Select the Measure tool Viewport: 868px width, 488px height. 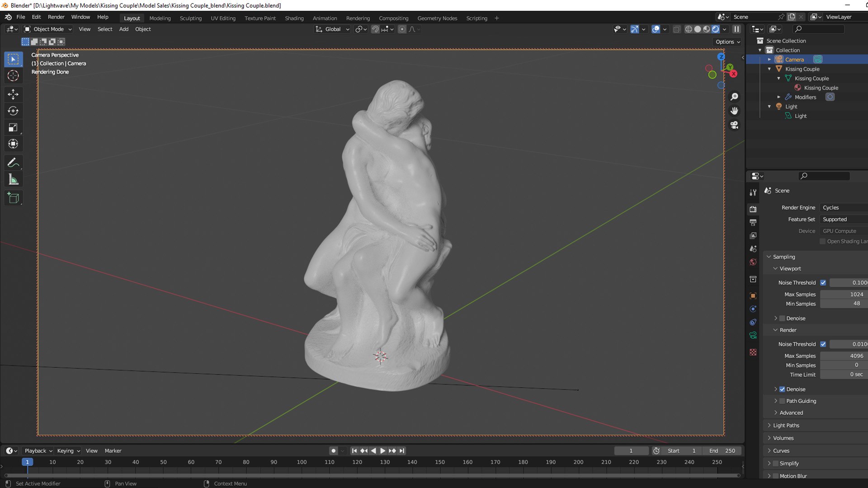(x=13, y=180)
